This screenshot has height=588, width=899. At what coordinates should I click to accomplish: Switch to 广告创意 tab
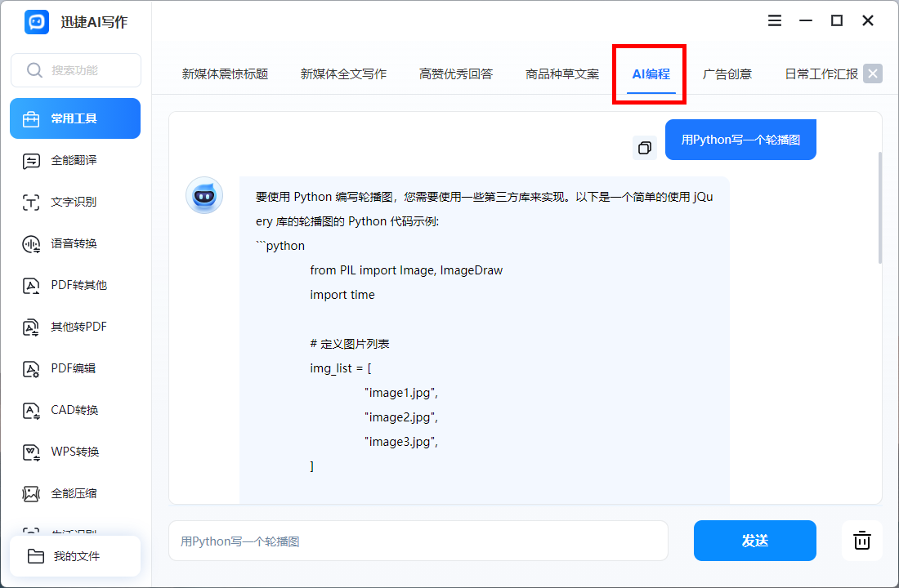point(727,74)
